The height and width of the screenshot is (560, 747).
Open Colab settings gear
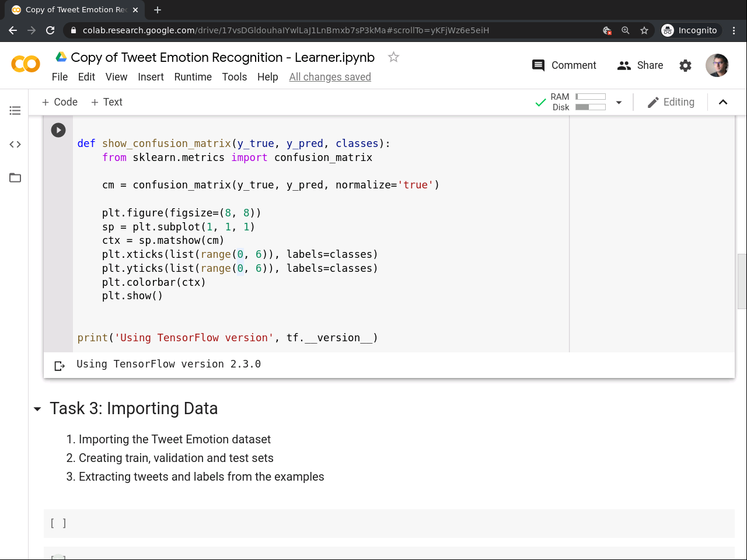tap(685, 66)
